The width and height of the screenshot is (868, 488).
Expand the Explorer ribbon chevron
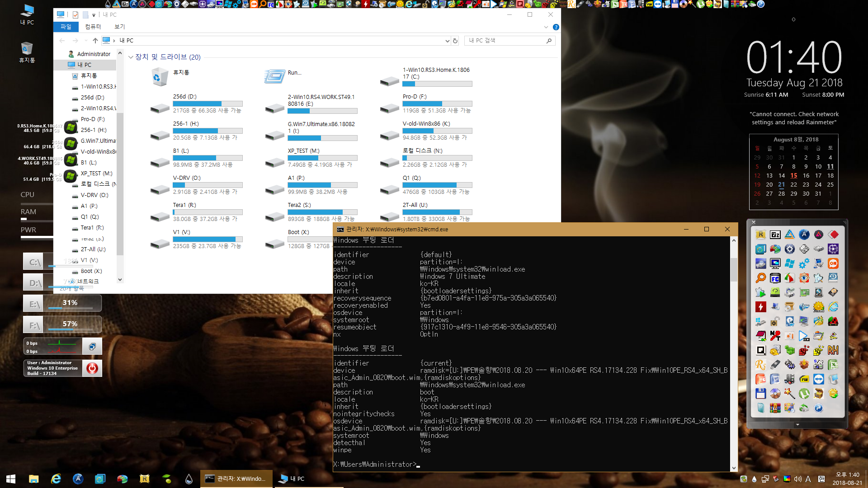(x=546, y=27)
